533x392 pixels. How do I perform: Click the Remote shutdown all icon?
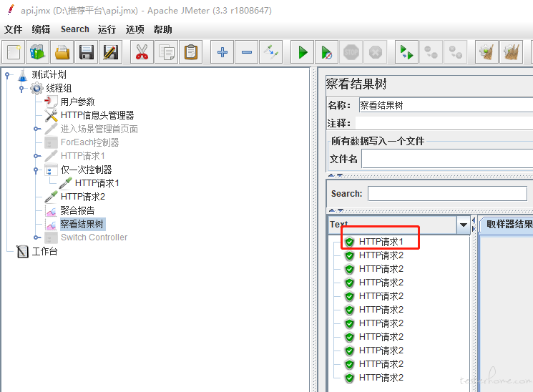pyautogui.click(x=456, y=52)
